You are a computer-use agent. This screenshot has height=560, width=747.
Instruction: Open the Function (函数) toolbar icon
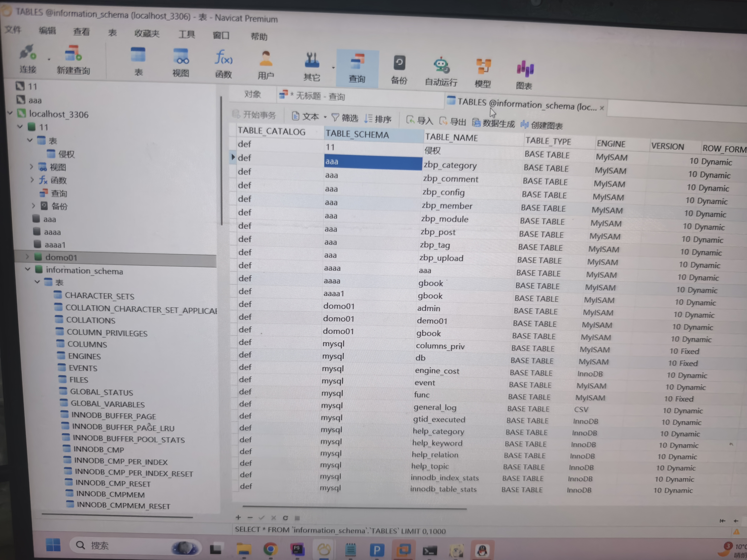224,58
